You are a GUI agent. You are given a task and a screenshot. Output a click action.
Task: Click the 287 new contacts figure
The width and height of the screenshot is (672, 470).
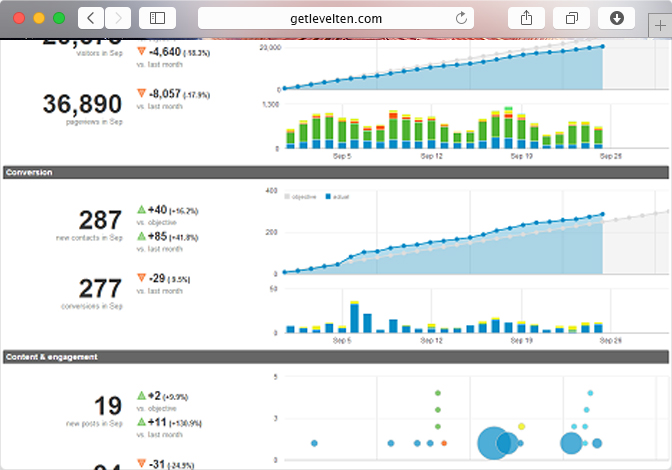point(100,220)
